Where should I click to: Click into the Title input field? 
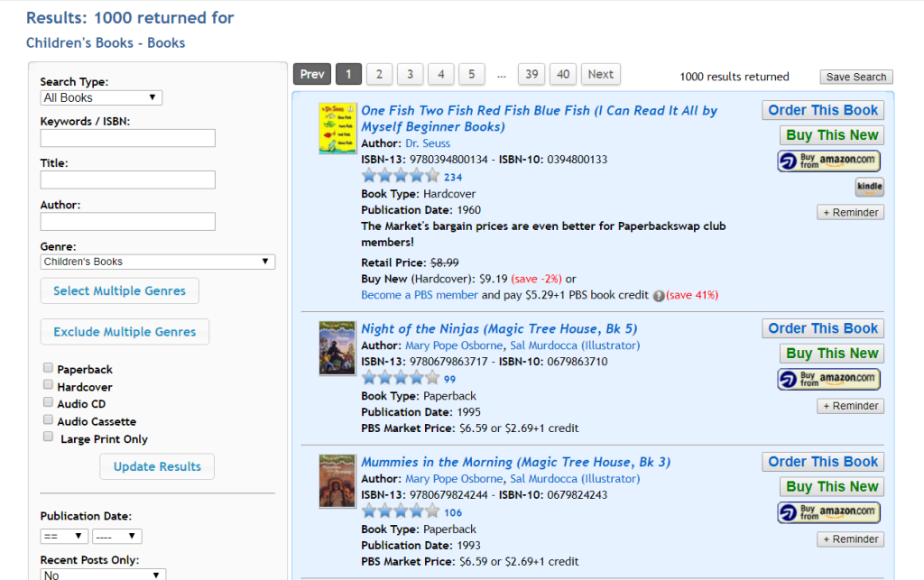click(128, 180)
